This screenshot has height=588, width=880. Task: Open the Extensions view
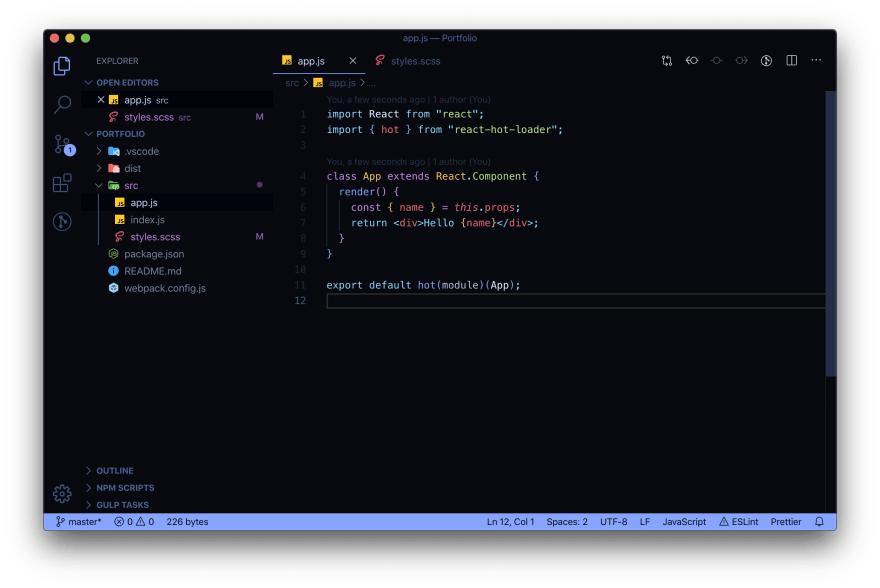point(62,183)
